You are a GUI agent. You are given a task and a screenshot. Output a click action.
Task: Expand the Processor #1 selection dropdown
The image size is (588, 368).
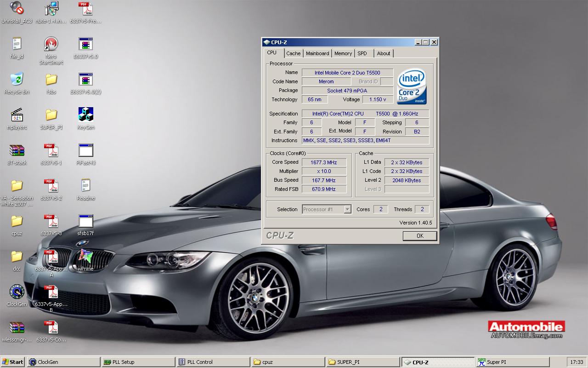coord(348,209)
